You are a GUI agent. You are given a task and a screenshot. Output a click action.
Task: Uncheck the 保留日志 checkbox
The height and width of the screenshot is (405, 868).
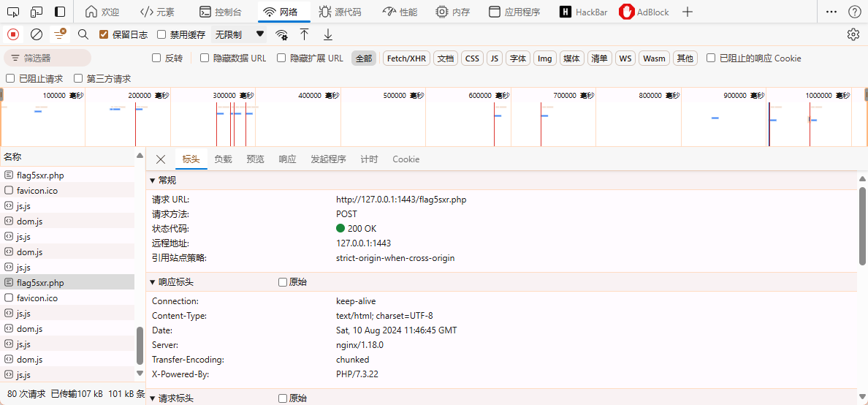[x=104, y=34]
